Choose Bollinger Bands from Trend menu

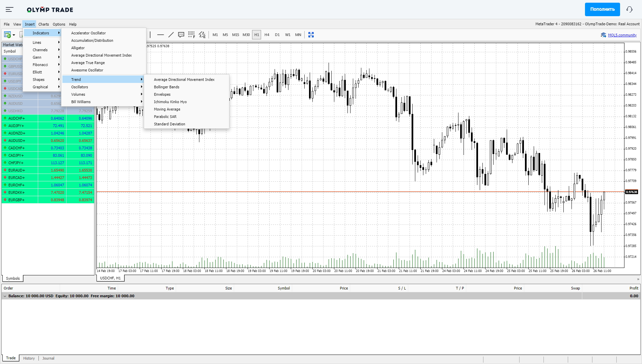click(x=167, y=87)
